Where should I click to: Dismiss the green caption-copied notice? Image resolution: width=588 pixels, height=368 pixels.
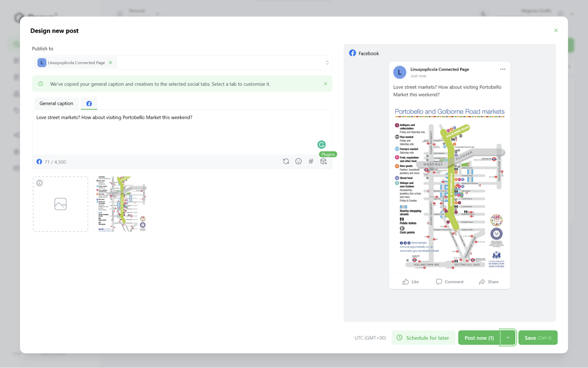pyautogui.click(x=325, y=84)
